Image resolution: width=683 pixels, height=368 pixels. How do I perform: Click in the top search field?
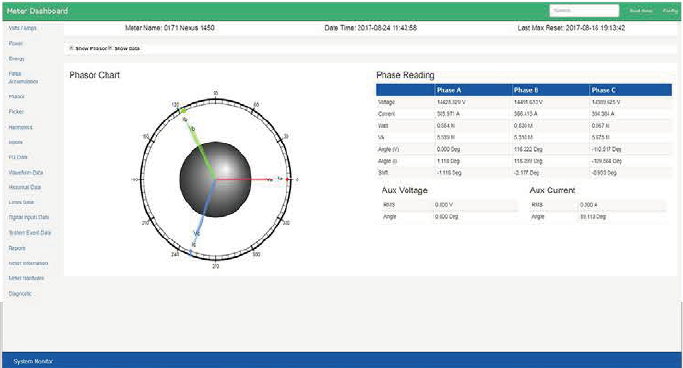click(x=584, y=10)
